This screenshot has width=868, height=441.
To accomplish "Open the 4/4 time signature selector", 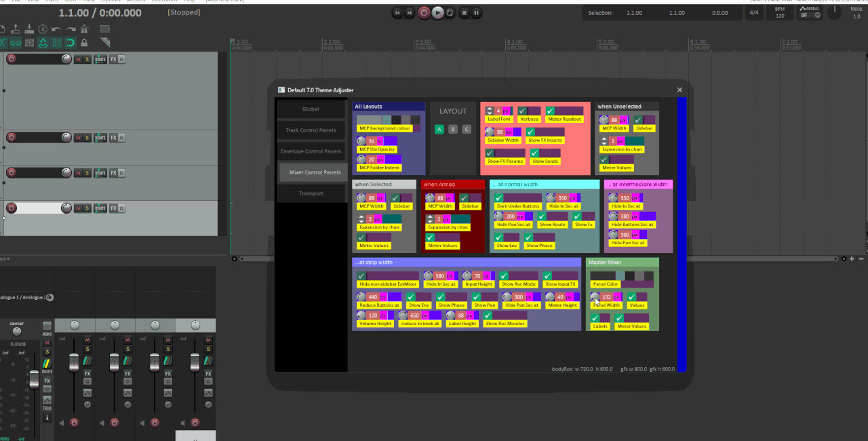I will coord(753,13).
